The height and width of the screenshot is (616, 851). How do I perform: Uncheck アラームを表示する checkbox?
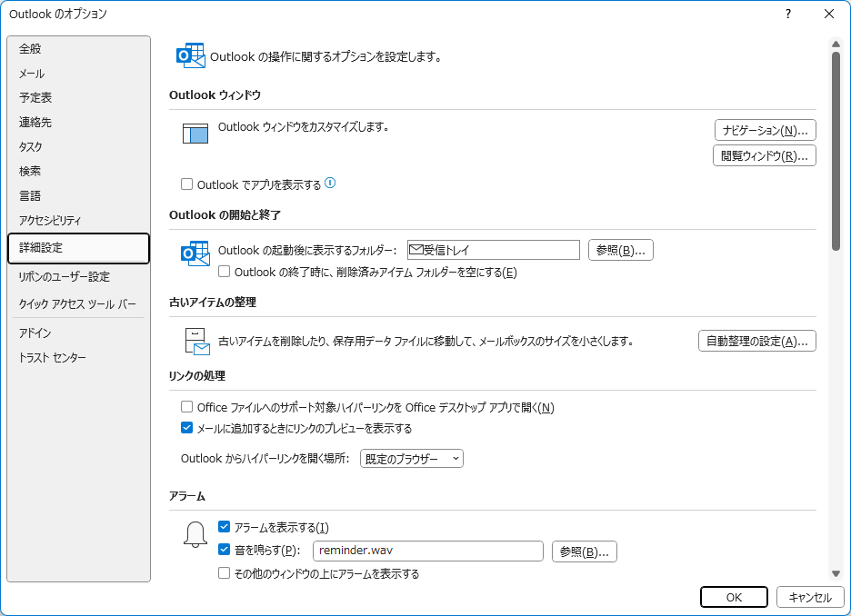point(225,528)
